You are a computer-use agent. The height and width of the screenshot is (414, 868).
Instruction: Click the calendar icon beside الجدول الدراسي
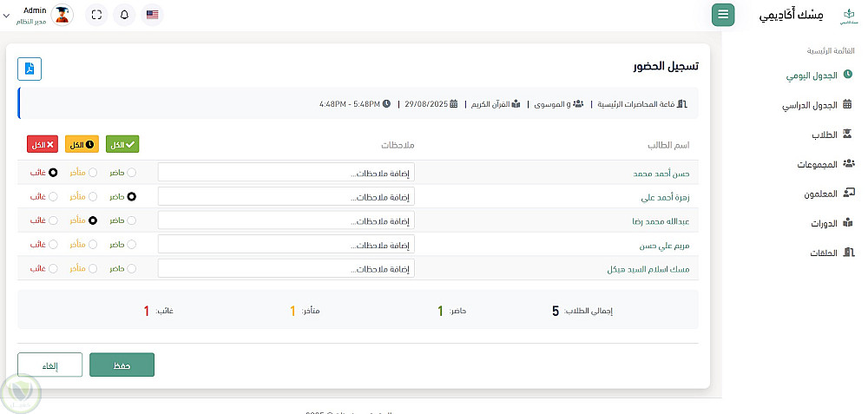pyautogui.click(x=847, y=103)
